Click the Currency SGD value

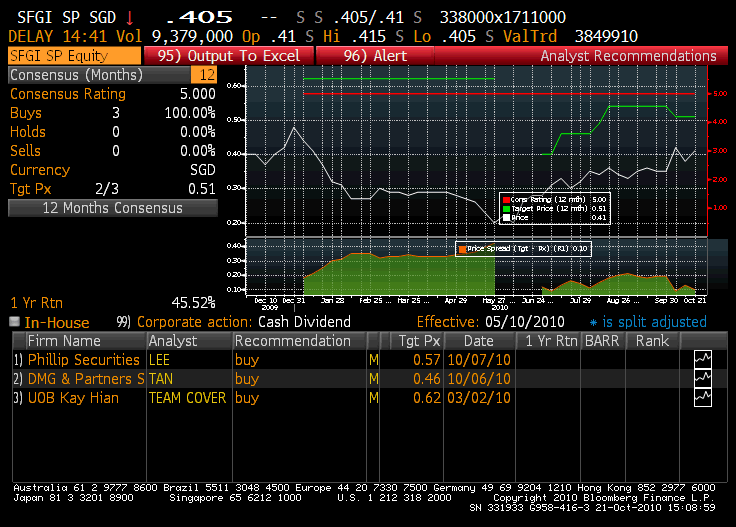(x=203, y=170)
